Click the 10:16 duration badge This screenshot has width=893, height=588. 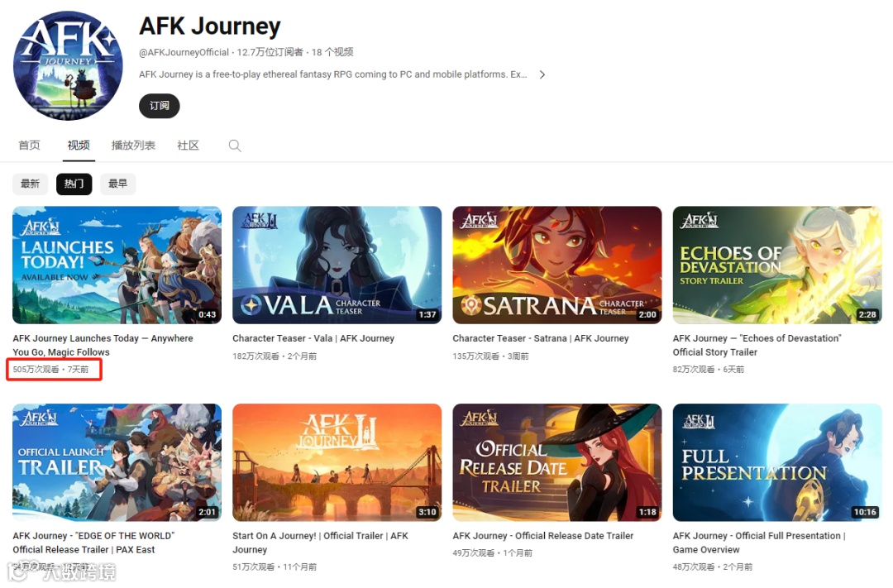tap(865, 512)
